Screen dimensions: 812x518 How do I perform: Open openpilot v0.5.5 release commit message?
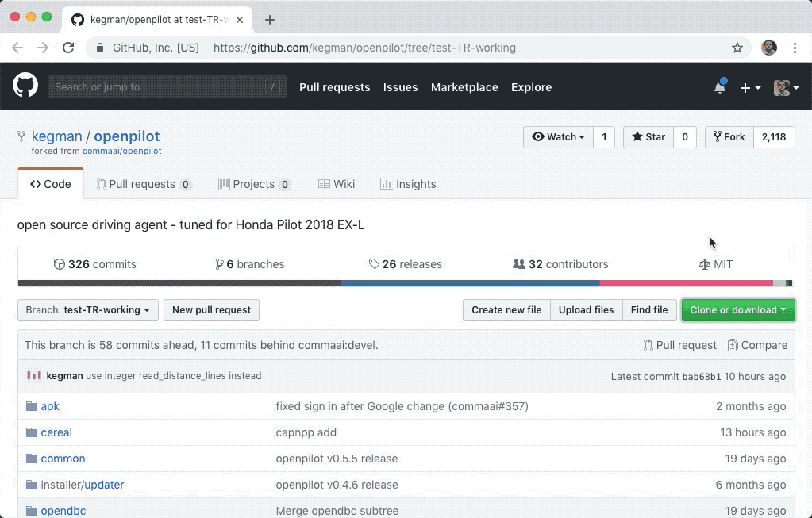click(x=337, y=459)
